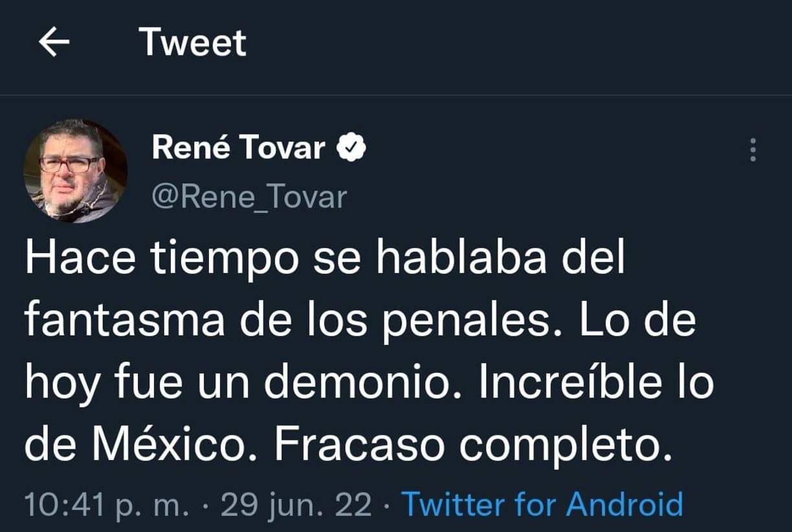This screenshot has width=792, height=532.
Task: Click the more options icon at top right
Action: click(x=754, y=150)
